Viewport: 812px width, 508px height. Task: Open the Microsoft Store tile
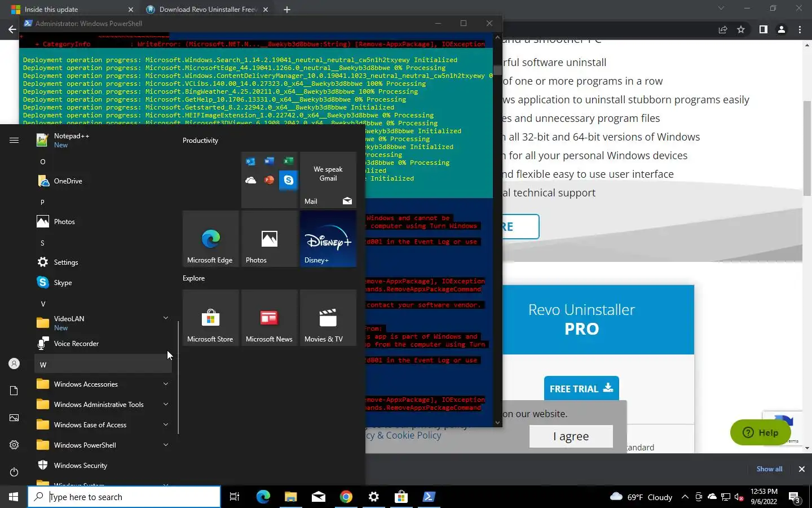point(211,318)
